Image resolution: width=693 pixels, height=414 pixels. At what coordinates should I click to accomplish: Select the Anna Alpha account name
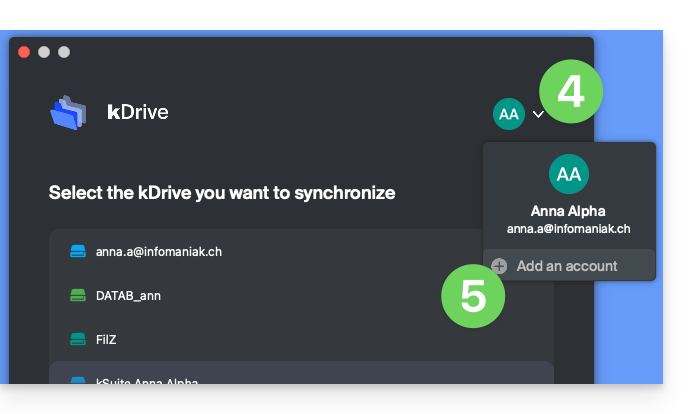568,211
